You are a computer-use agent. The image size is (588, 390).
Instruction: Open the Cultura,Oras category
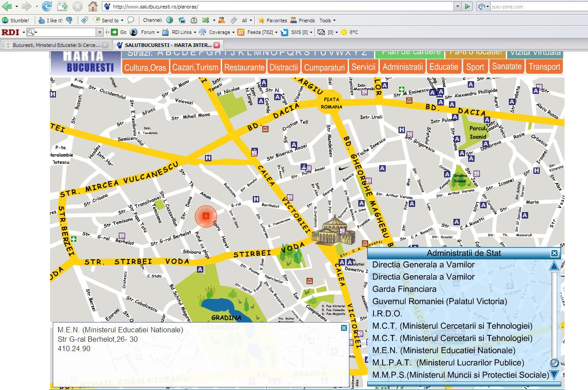click(145, 67)
